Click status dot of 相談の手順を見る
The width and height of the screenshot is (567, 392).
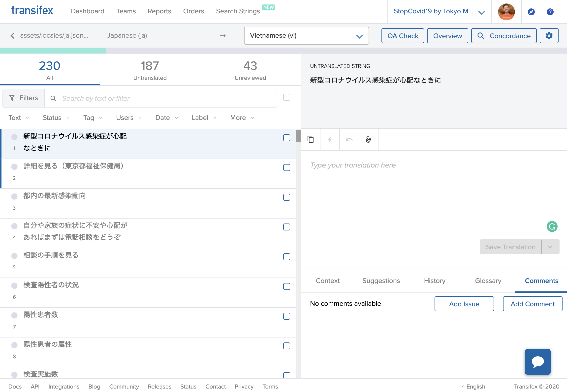point(14,256)
